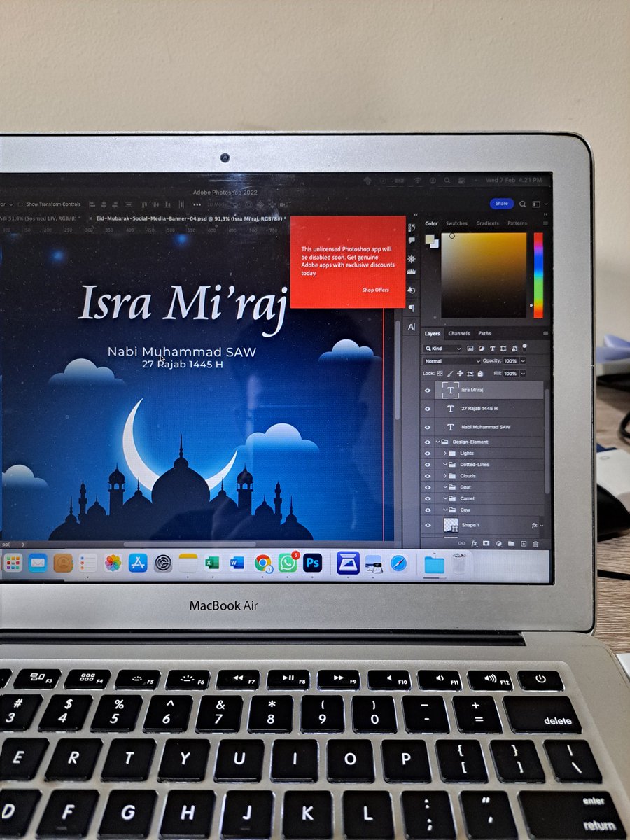The height and width of the screenshot is (840, 630).
Task: Filter layers by pixel layers icon
Action: click(470, 349)
